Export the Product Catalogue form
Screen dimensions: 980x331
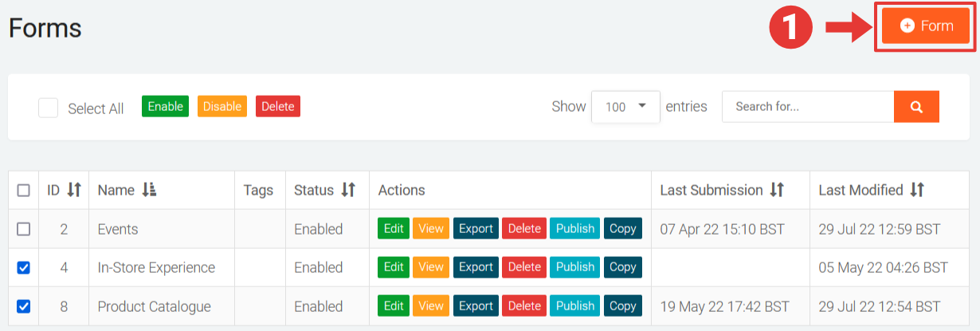coord(476,305)
